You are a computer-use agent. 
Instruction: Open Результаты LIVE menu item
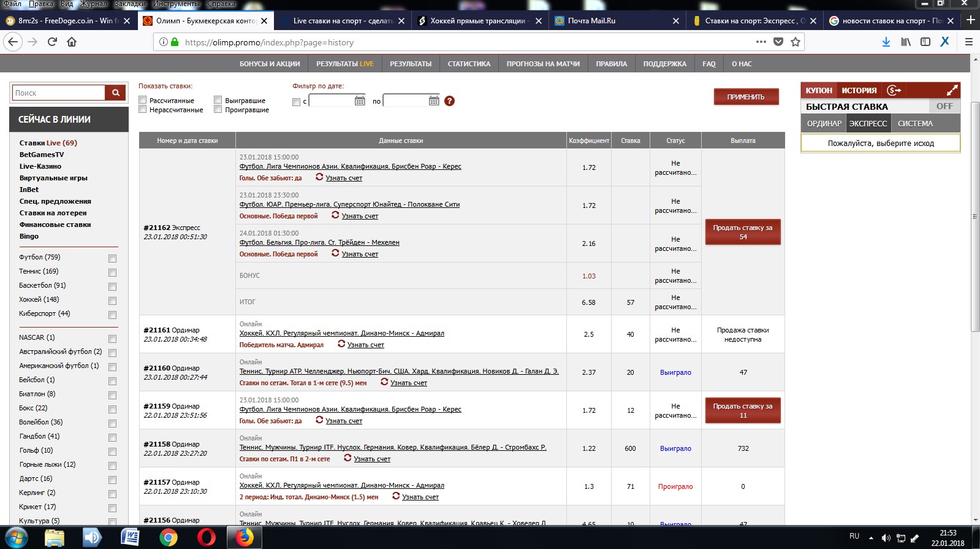tap(345, 64)
